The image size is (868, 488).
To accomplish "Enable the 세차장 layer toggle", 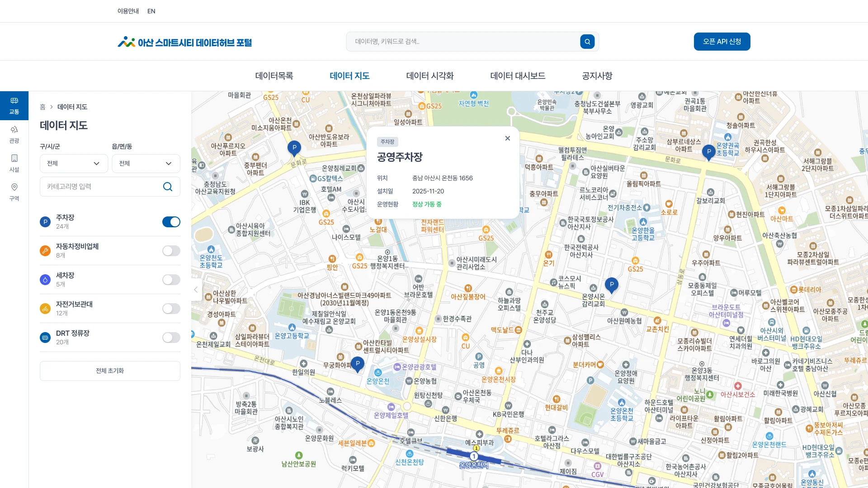I will coord(171,280).
